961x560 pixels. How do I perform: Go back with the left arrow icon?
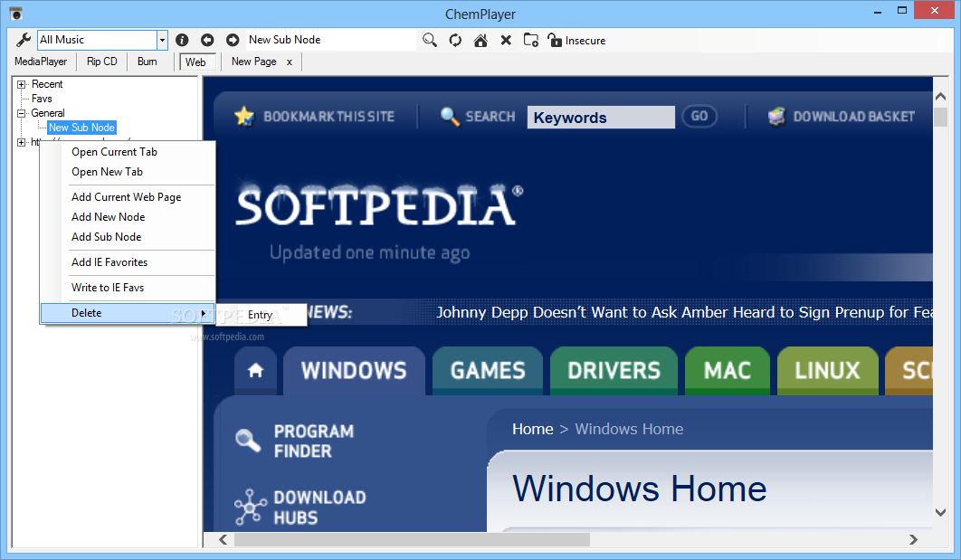pos(207,40)
